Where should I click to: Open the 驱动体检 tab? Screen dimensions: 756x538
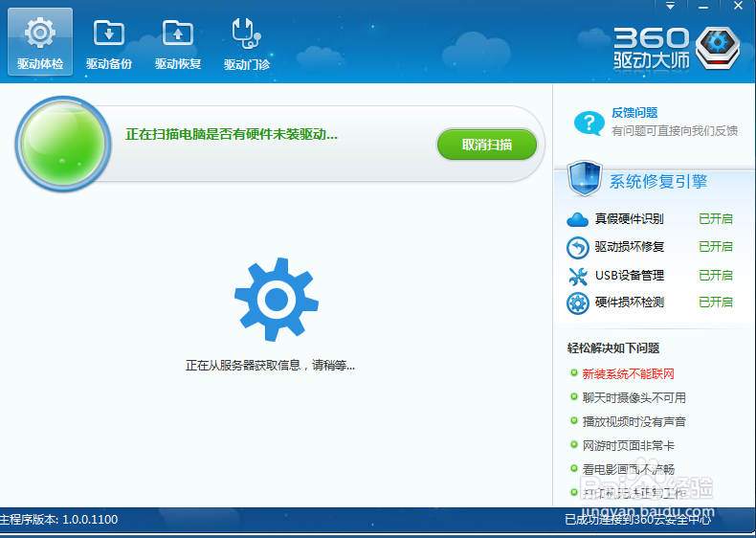40,42
